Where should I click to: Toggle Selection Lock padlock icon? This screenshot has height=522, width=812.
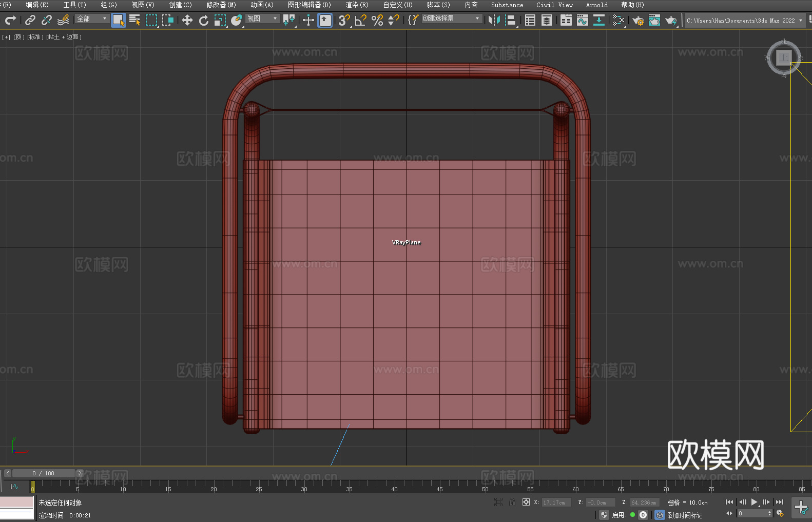coord(512,502)
